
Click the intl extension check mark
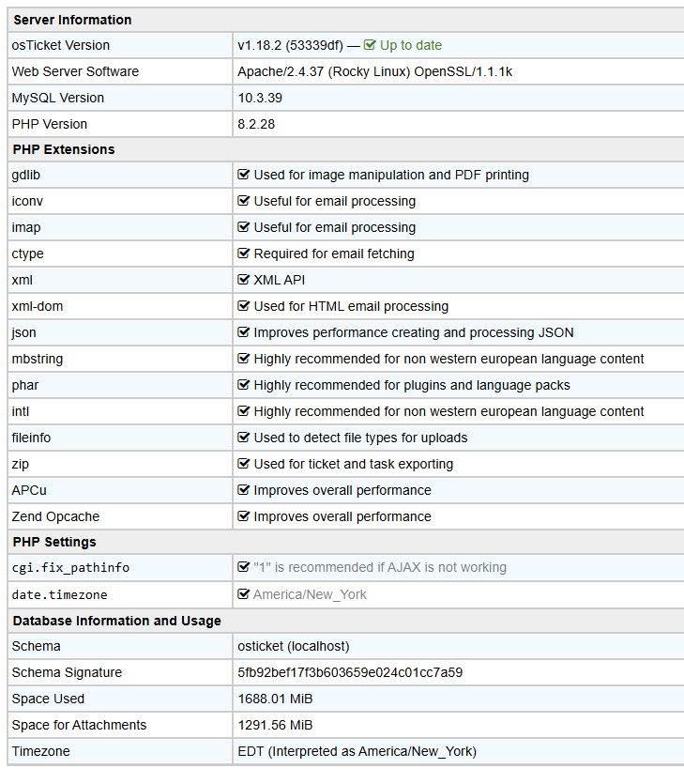(244, 411)
